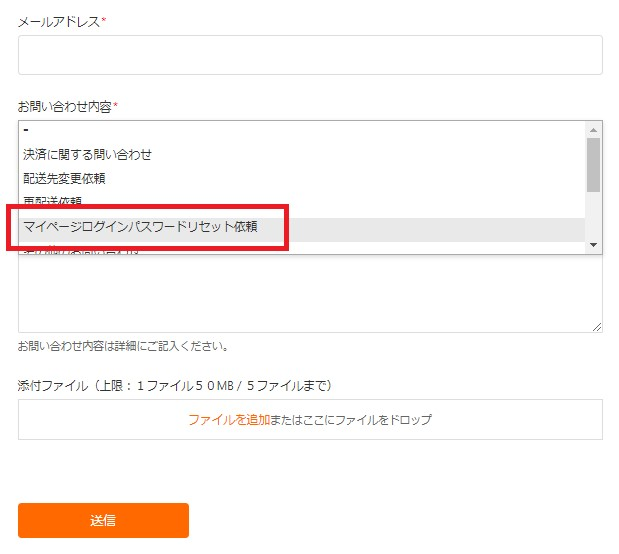
Task: Click the list scrollbar down arrow
Action: pyautogui.click(x=593, y=245)
